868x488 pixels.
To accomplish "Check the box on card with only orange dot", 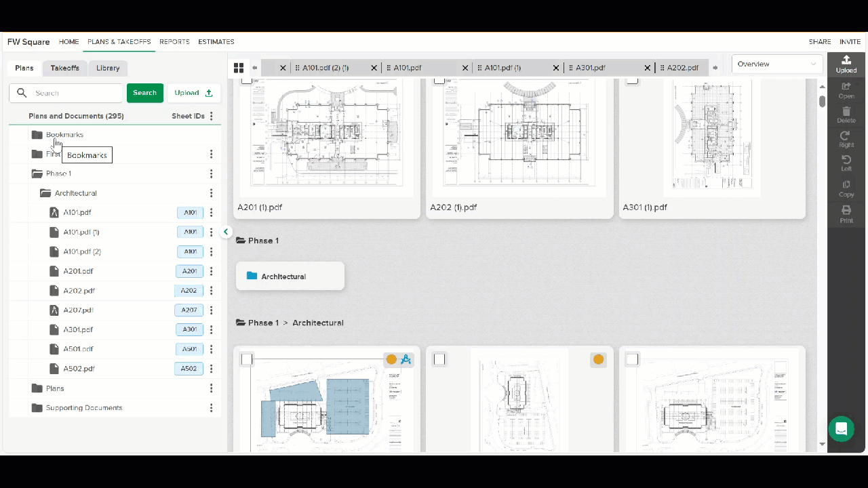I will [439, 359].
